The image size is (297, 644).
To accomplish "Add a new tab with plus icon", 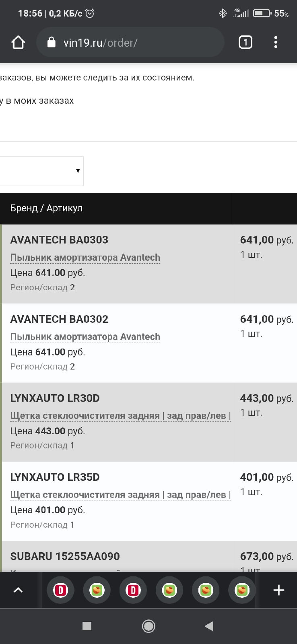I will pyautogui.click(x=278, y=590).
